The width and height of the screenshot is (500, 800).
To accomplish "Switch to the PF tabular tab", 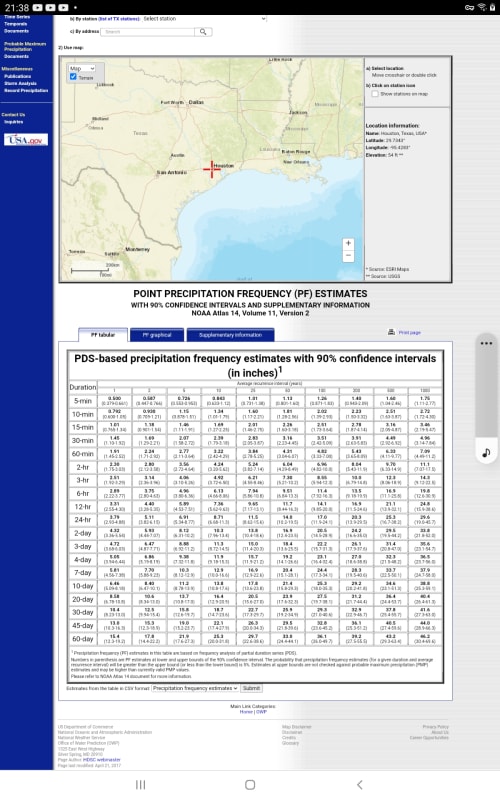I will pyautogui.click(x=103, y=335).
